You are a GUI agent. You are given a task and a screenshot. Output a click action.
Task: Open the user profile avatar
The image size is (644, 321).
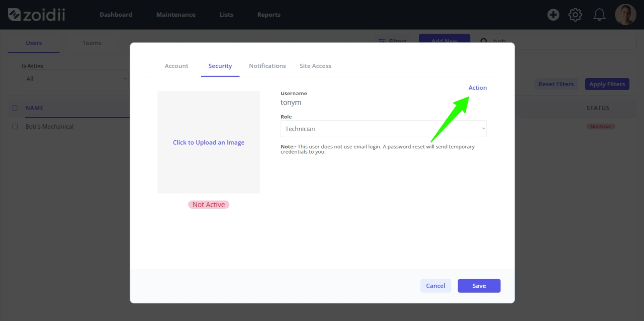click(625, 15)
